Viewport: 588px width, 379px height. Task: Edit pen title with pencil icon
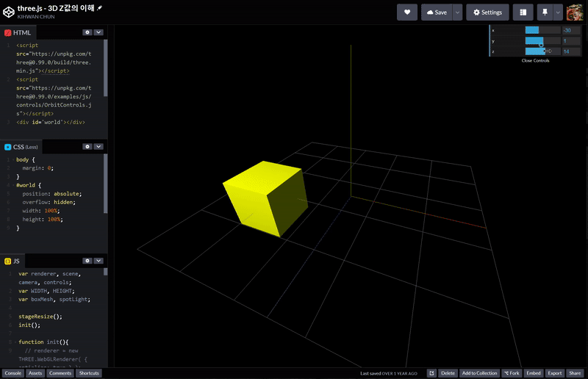click(100, 8)
